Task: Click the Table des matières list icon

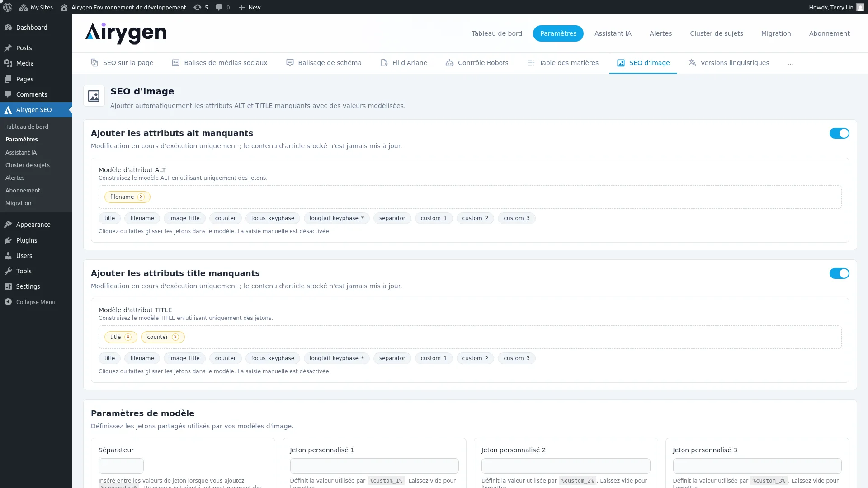Action: click(x=531, y=63)
